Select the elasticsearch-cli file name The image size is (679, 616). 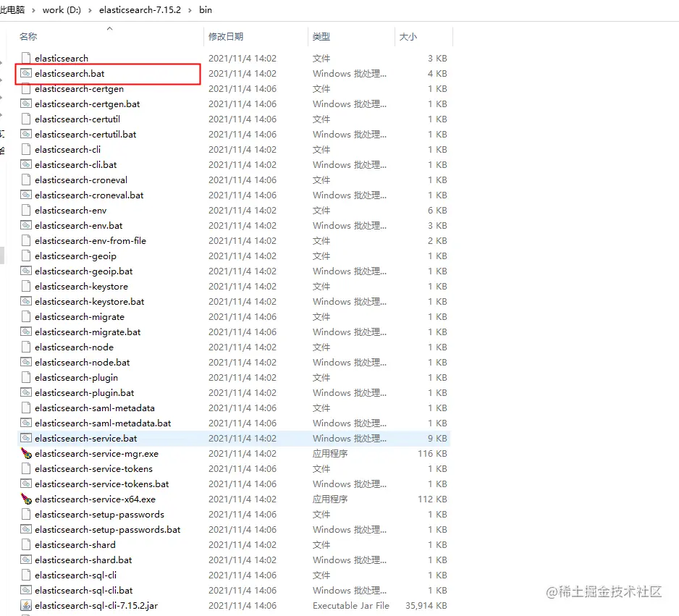tap(67, 149)
